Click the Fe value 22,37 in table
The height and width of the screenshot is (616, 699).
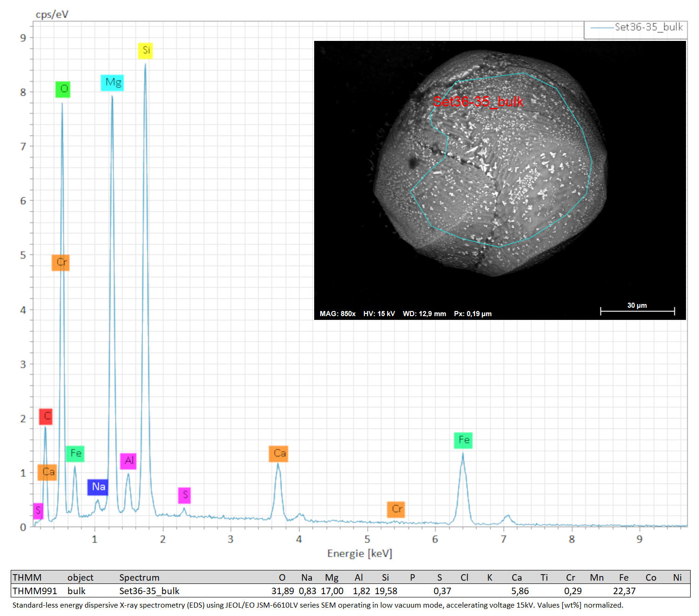click(x=624, y=591)
